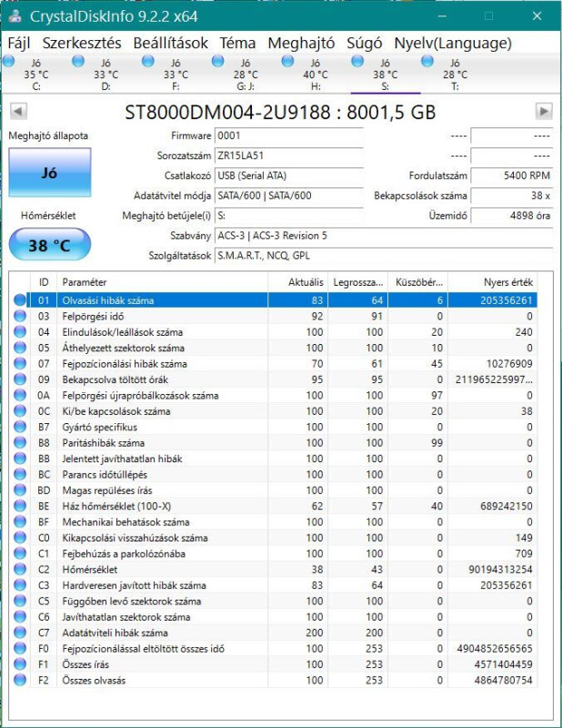Click the Csatlakozó field USB (Serial ATA)
The width and height of the screenshot is (562, 728).
point(288,176)
